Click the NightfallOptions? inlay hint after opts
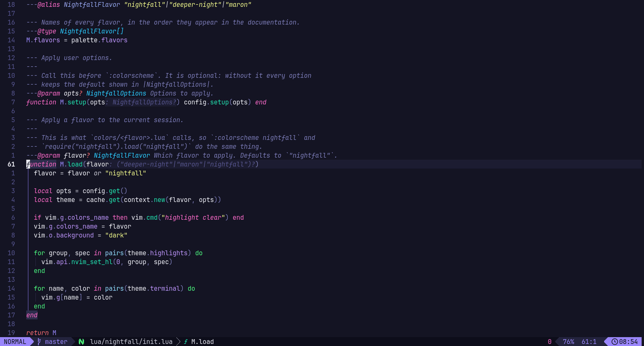The image size is (644, 346). coord(141,102)
